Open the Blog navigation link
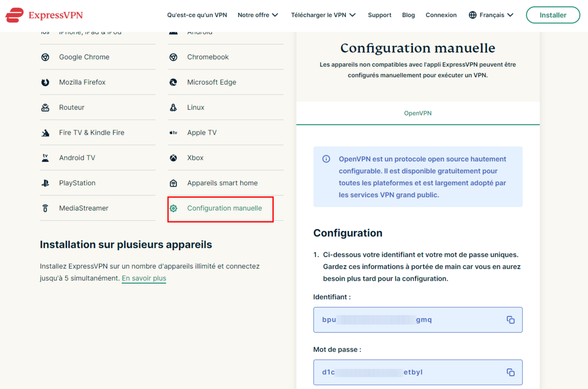This screenshot has height=389, width=588. pyautogui.click(x=409, y=15)
